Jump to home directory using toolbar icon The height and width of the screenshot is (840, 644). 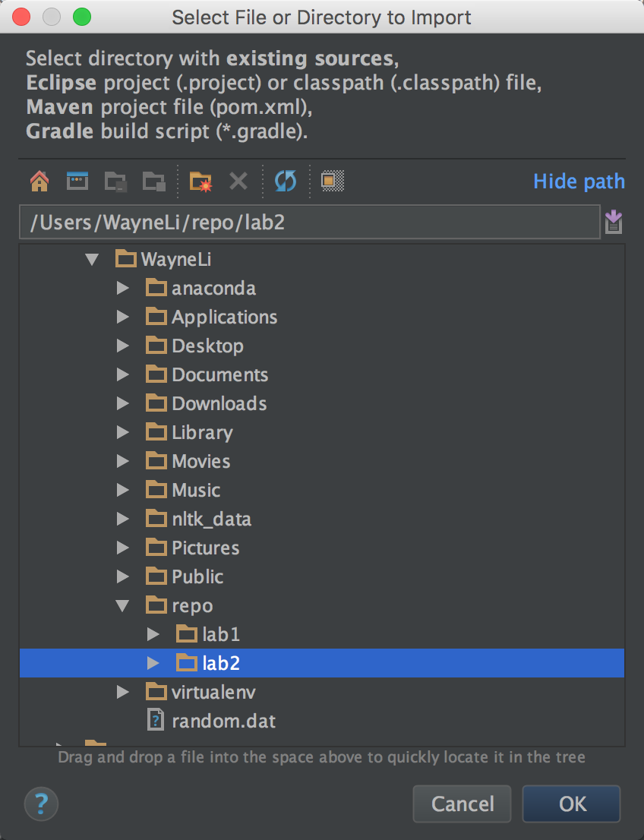(39, 181)
